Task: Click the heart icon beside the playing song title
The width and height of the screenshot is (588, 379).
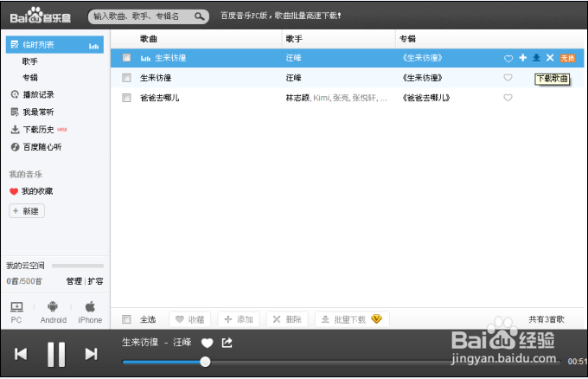Action: click(207, 343)
